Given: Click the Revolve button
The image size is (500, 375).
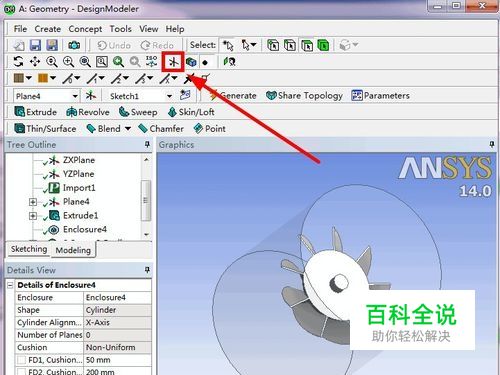Looking at the screenshot, I should pos(88,112).
